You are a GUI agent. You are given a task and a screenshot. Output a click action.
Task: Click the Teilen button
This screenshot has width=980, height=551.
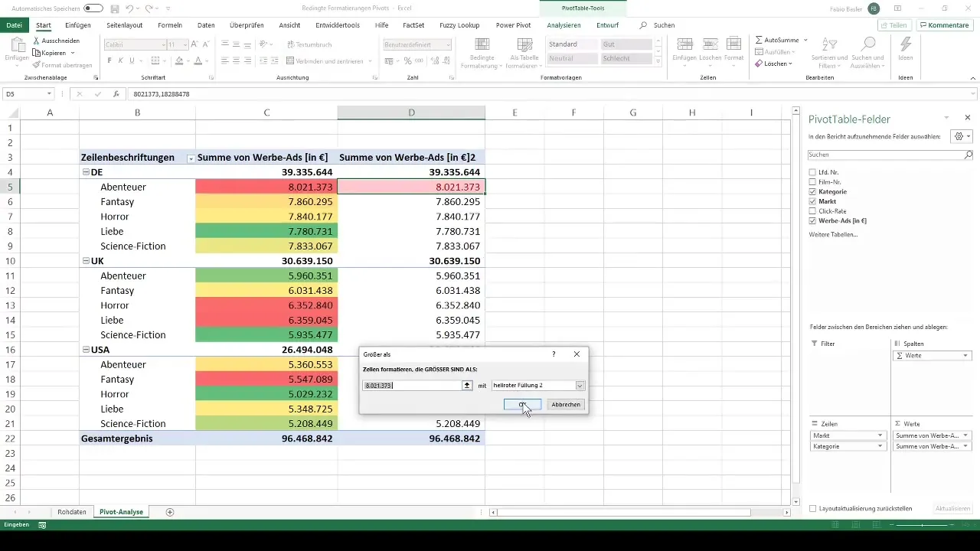pyautogui.click(x=895, y=25)
